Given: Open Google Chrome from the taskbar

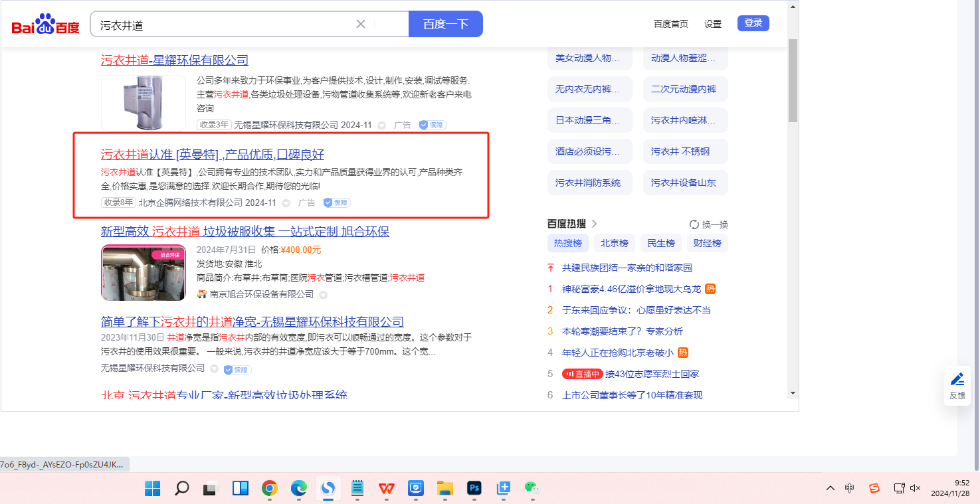Looking at the screenshot, I should [269, 489].
